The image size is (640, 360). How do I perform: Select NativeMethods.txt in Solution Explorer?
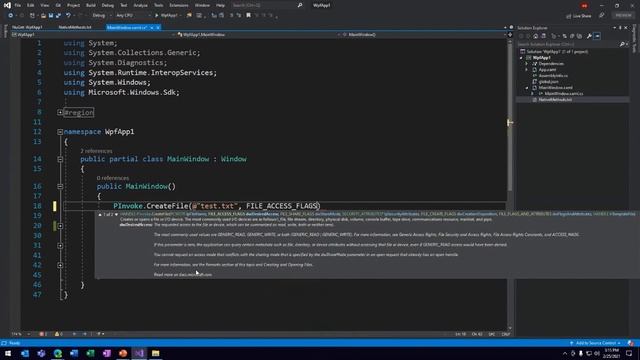pyautogui.click(x=555, y=100)
